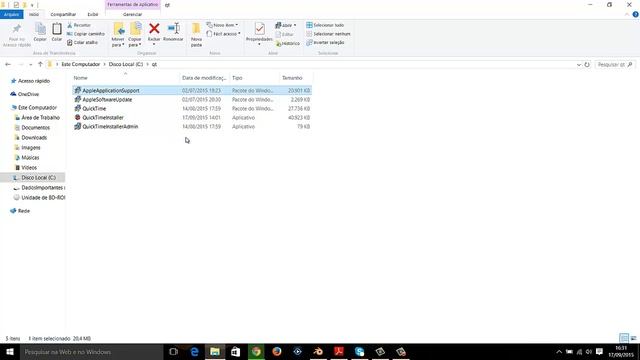The image size is (640, 360).
Task: Click Copiar caminho in ribbon
Action: [x=86, y=34]
